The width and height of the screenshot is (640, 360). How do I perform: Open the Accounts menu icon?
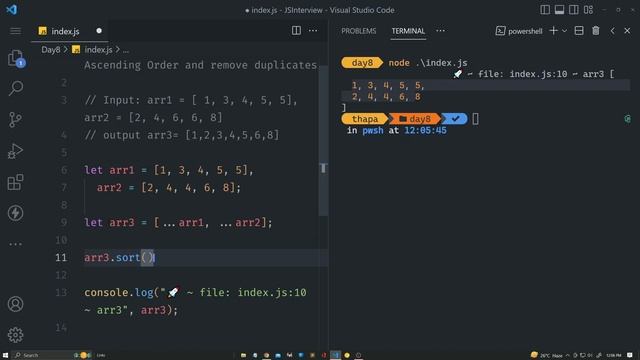tap(16, 304)
